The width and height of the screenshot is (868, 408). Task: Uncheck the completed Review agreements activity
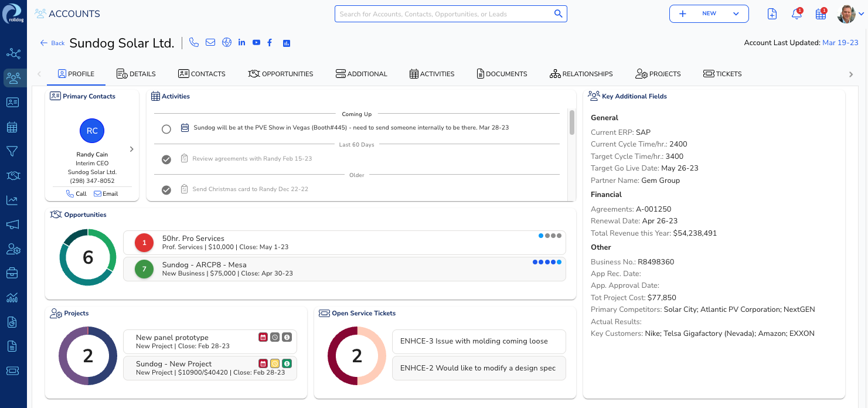(166, 159)
